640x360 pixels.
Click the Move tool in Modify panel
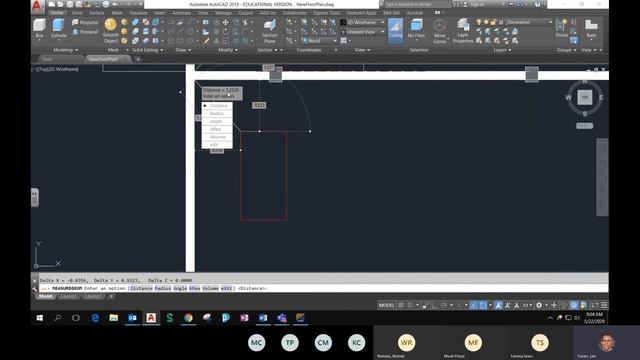pos(225,22)
